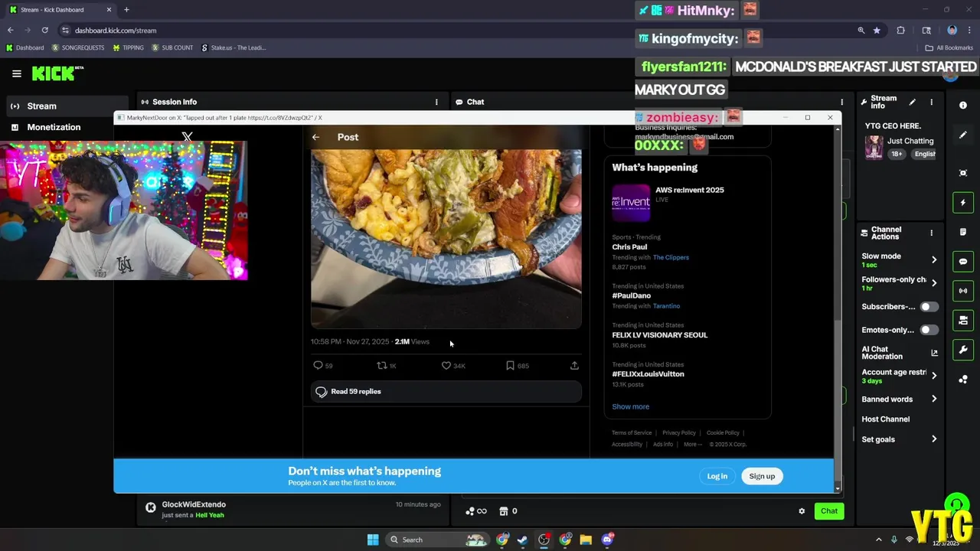Image resolution: width=980 pixels, height=551 pixels.
Task: Open Steam from the taskbar
Action: click(x=522, y=540)
